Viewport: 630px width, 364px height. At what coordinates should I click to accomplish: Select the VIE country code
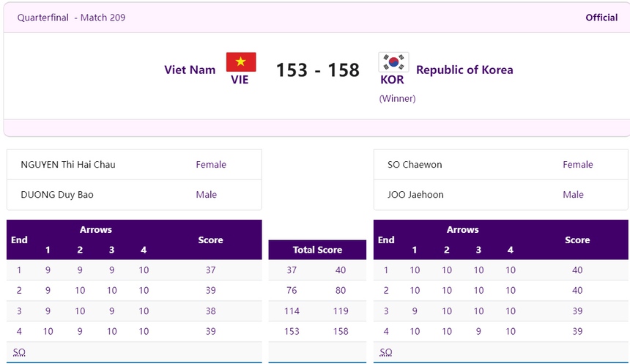coord(240,80)
